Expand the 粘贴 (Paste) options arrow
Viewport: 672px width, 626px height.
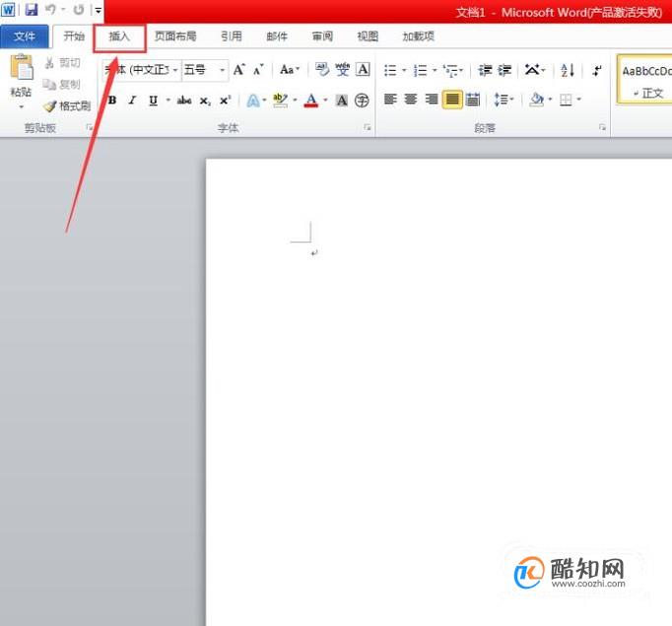pyautogui.click(x=21, y=106)
